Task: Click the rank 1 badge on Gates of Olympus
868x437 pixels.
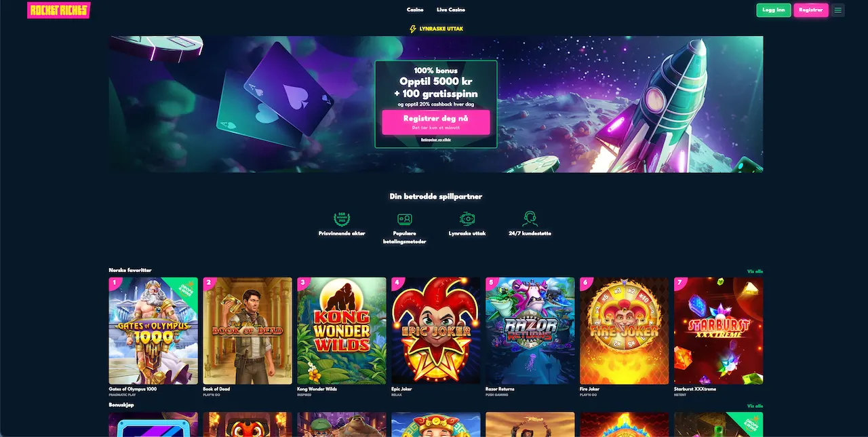Action: tap(114, 282)
